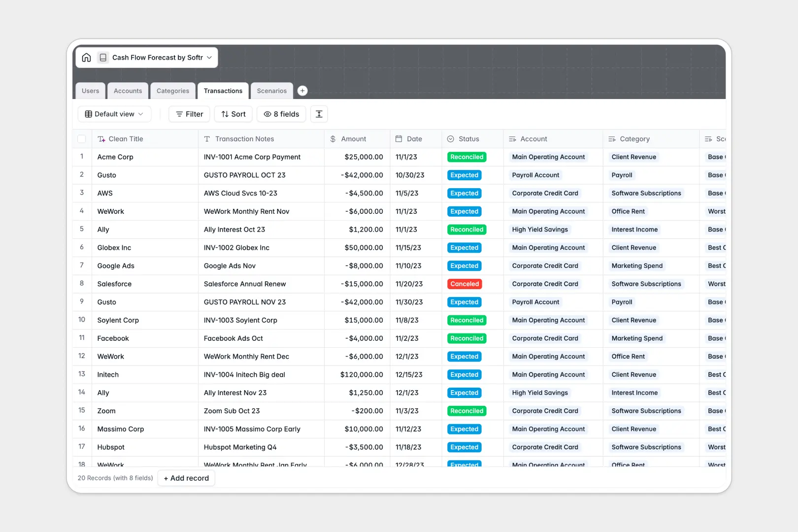Open the Default view dropdown

click(114, 114)
